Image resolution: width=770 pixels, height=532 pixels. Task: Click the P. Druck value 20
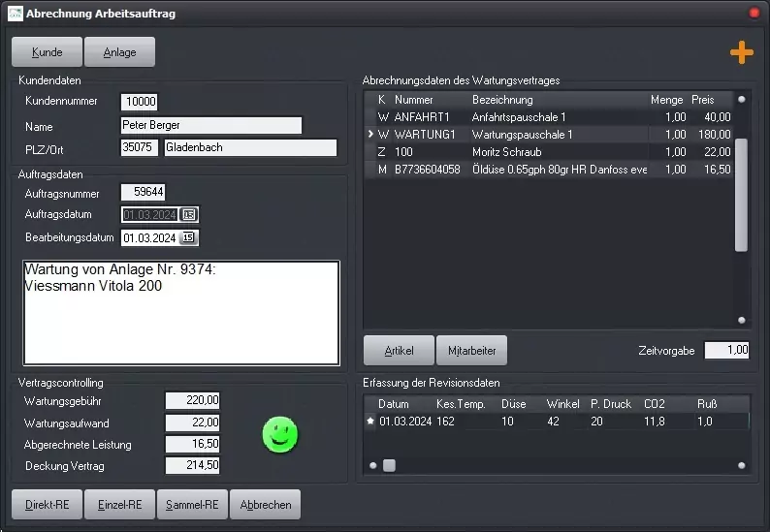596,422
